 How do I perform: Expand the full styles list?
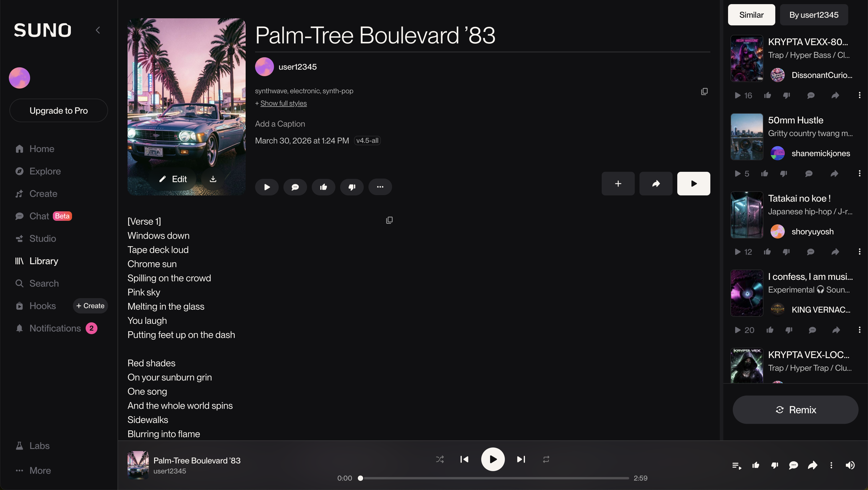click(283, 103)
